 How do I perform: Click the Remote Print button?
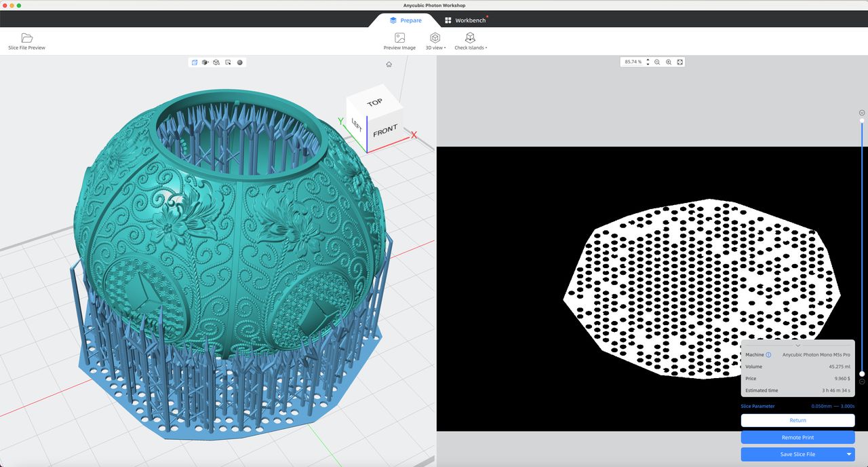(797, 437)
